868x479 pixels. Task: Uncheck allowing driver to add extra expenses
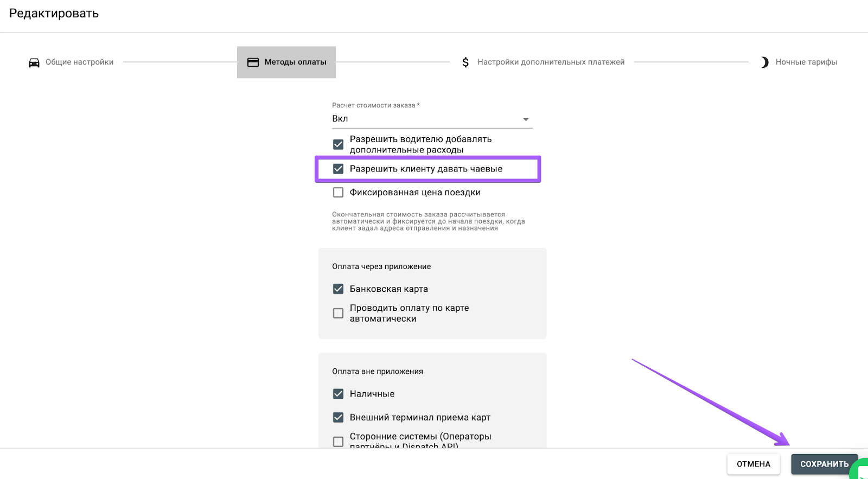tap(338, 144)
